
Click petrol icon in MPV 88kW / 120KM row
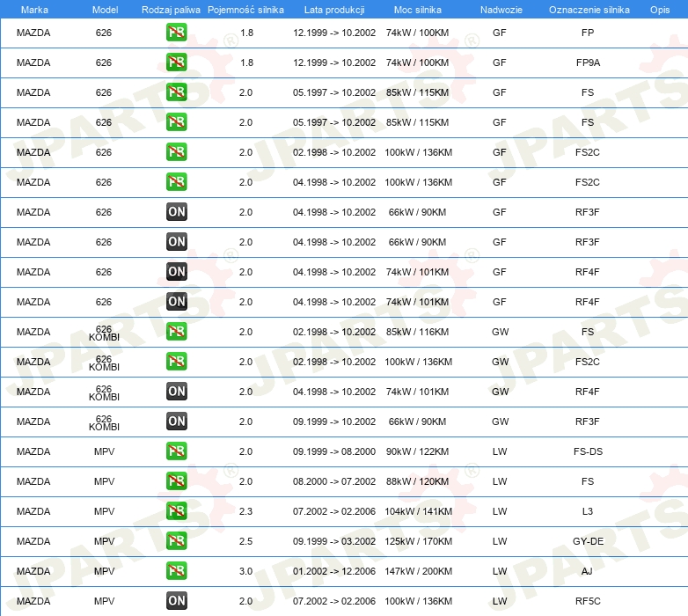(x=176, y=481)
